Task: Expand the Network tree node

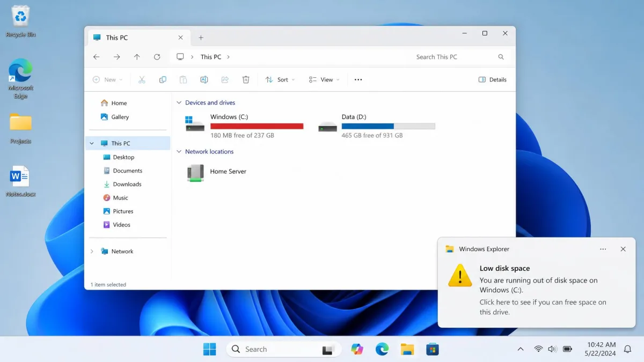Action: [92, 251]
